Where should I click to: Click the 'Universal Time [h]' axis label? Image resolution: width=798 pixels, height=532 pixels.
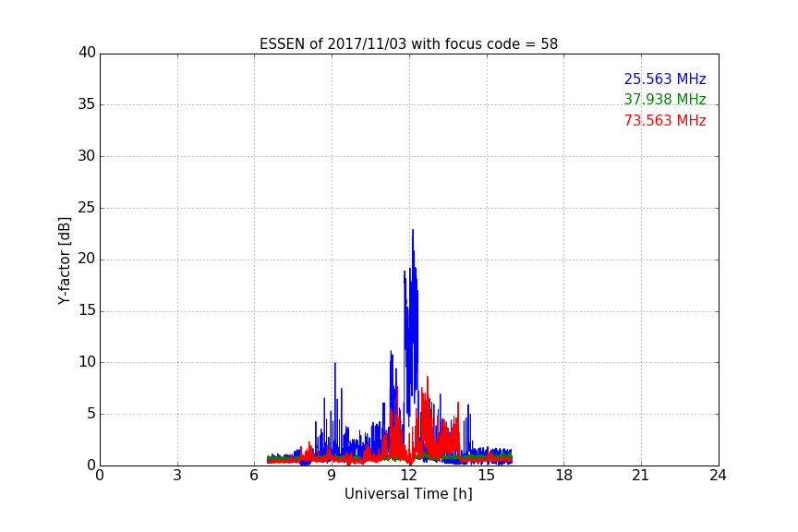coord(408,494)
